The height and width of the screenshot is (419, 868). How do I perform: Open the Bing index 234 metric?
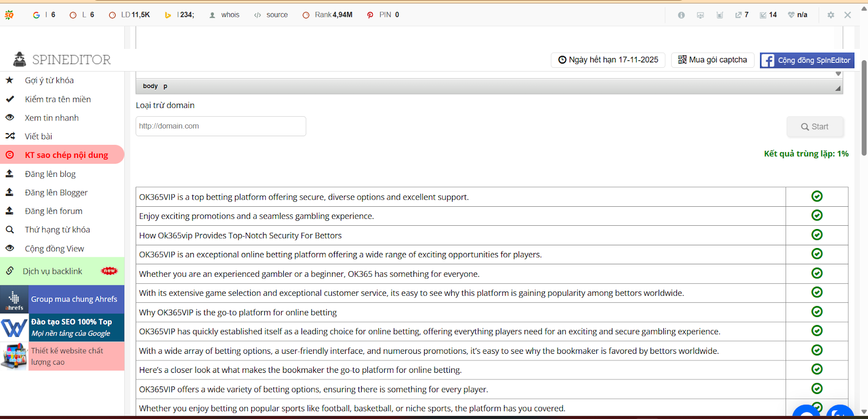tap(180, 15)
